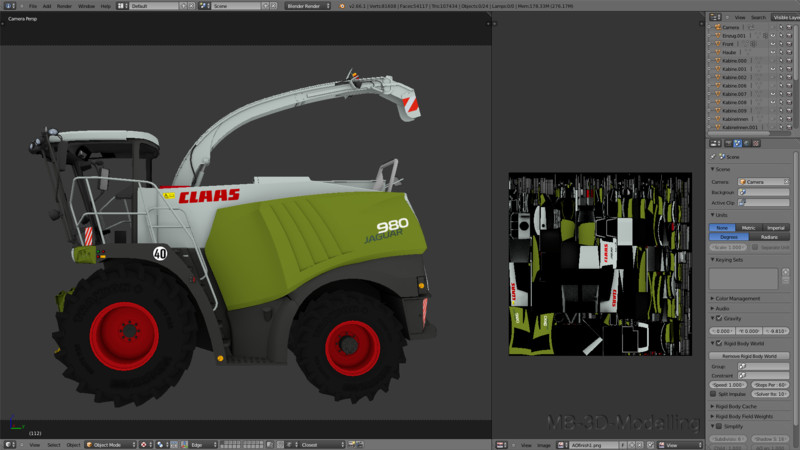800x450 pixels.
Task: Click the viewport shading mode icon
Action: 144,445
